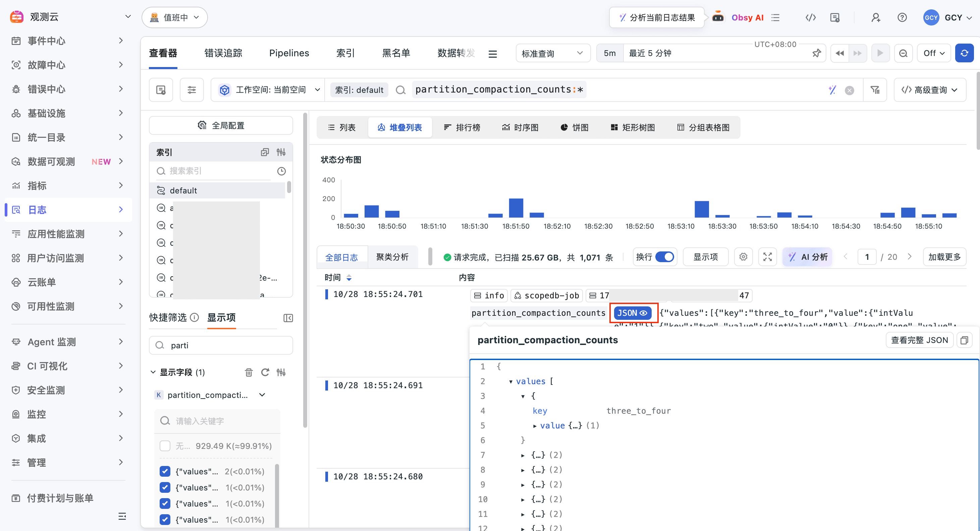Click the load more button
Viewport: 980px width, 531px height.
(x=944, y=257)
